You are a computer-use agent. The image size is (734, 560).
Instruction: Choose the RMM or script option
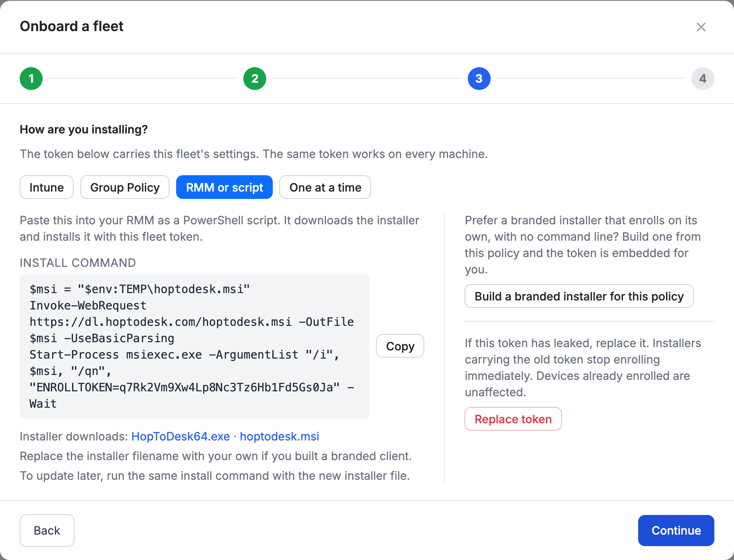(224, 187)
